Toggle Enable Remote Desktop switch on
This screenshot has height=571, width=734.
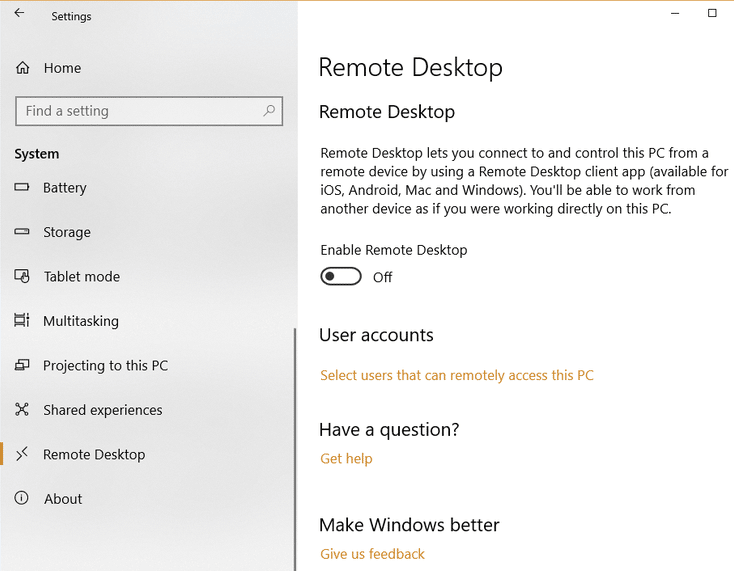(x=341, y=277)
